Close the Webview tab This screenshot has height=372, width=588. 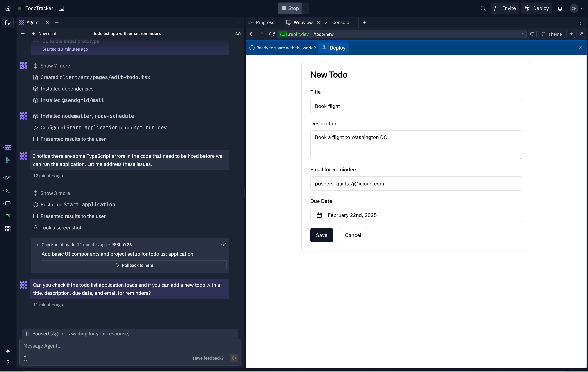pos(318,22)
